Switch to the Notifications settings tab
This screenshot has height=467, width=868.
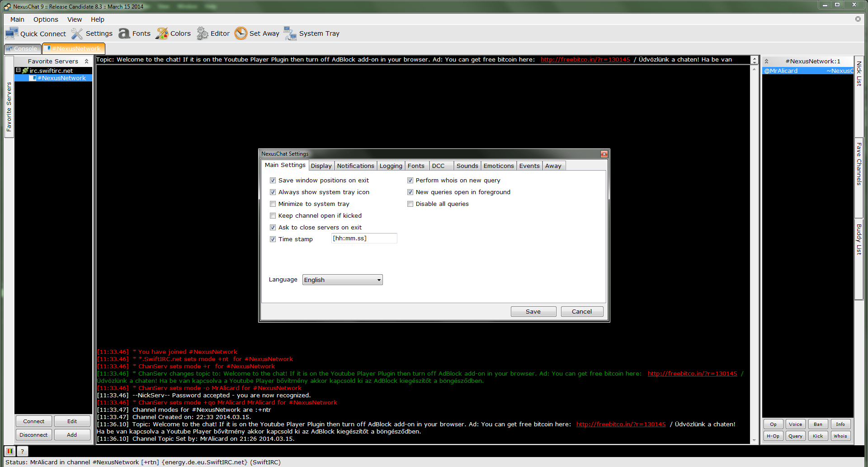tap(355, 166)
